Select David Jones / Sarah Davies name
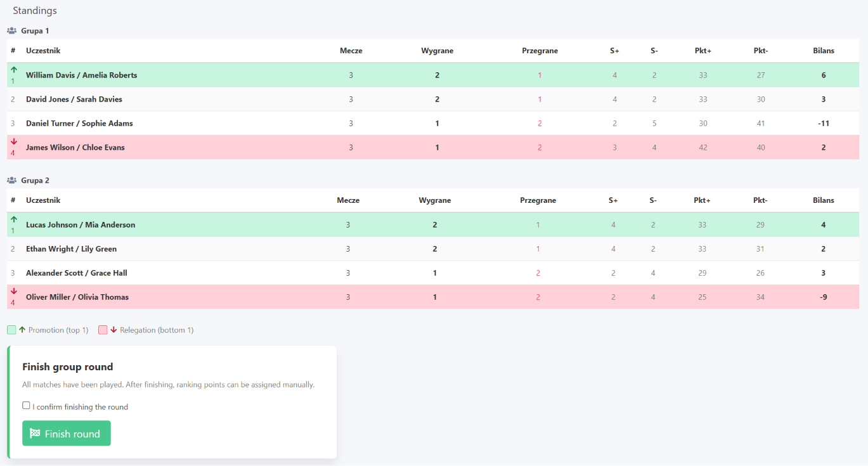The image size is (868, 466). [74, 99]
